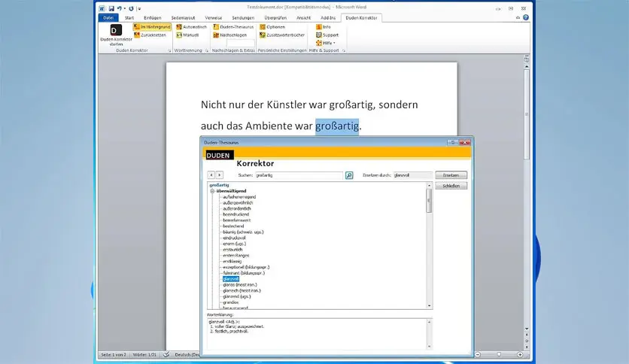629x364 pixels.
Task: Click the Word zoom out minus button
Action: [477, 354]
